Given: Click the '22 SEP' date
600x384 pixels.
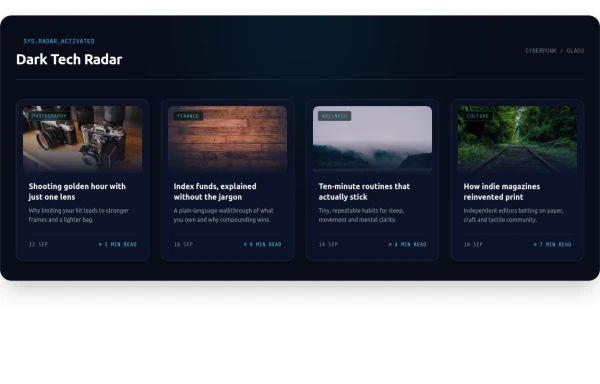Looking at the screenshot, I should pos(38,244).
